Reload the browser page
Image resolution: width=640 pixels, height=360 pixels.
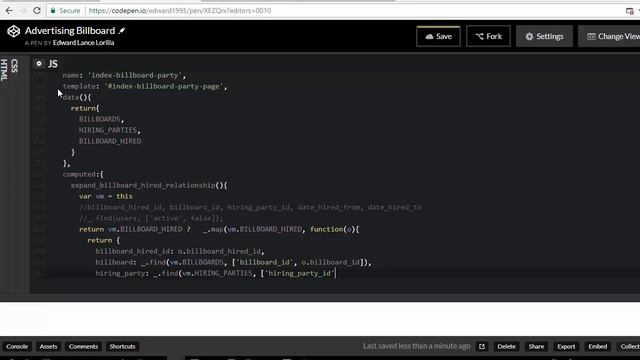pyautogui.click(x=37, y=11)
